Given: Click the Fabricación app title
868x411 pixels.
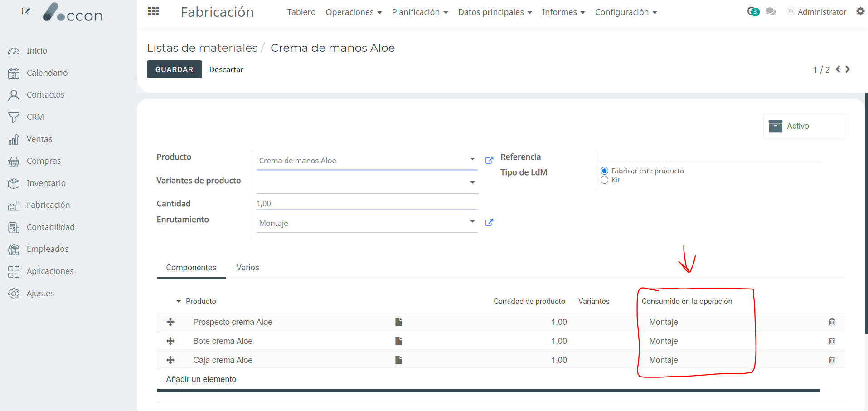Looking at the screenshot, I should pyautogui.click(x=217, y=12).
